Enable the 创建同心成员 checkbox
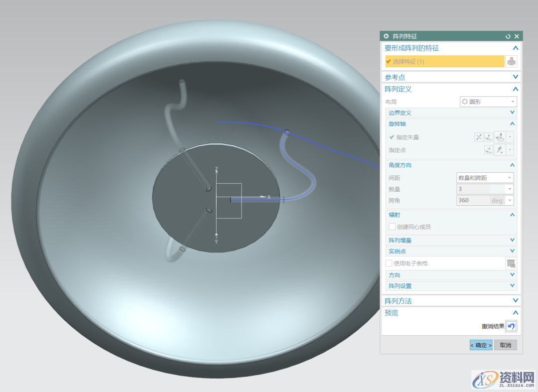Image resolution: width=538 pixels, height=392 pixels. point(392,227)
